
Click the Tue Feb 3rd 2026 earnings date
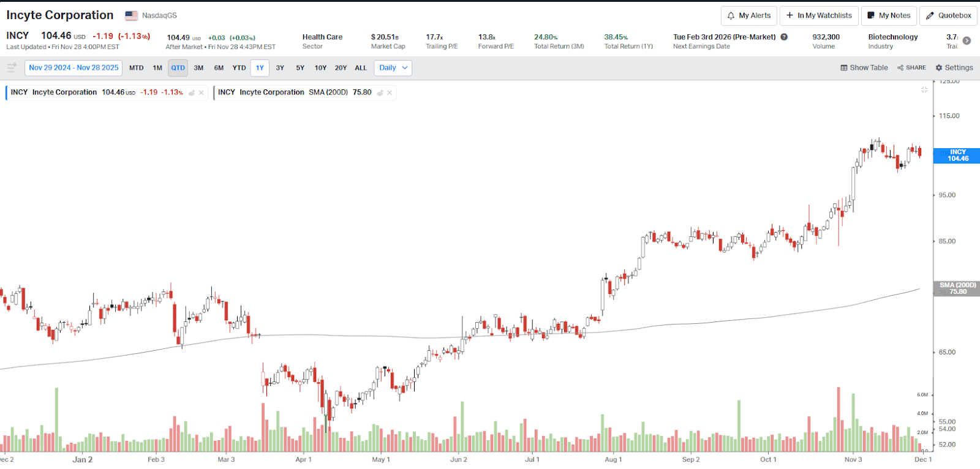[725, 37]
